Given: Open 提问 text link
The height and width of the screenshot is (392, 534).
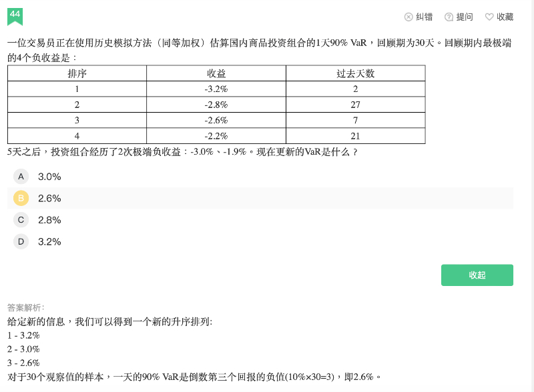Looking at the screenshot, I should [x=465, y=17].
